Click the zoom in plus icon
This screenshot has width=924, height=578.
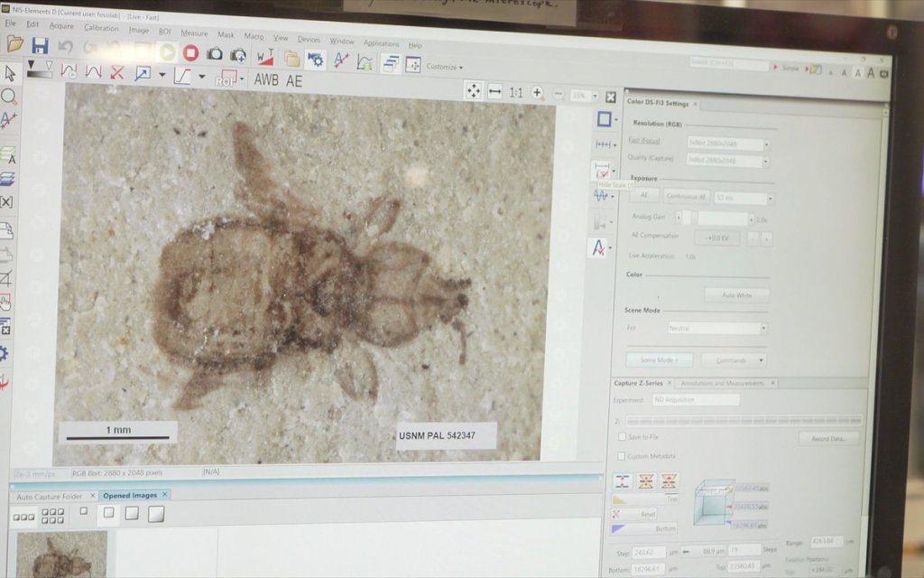pyautogui.click(x=537, y=92)
